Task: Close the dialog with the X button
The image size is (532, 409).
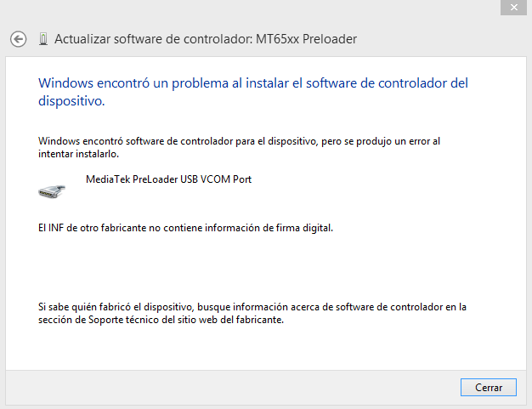Action: click(x=513, y=7)
